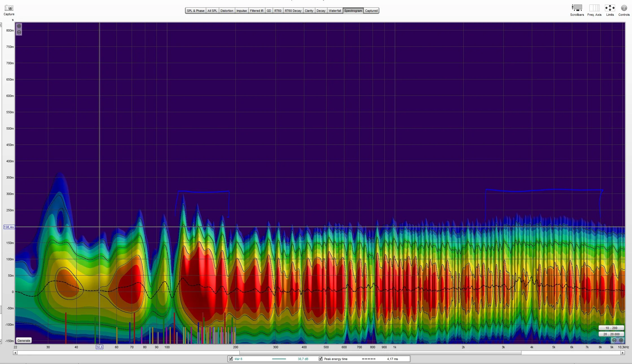632x364 pixels.
Task: Zoom in horizontal axis with bottom-right plus icon
Action: [621, 340]
